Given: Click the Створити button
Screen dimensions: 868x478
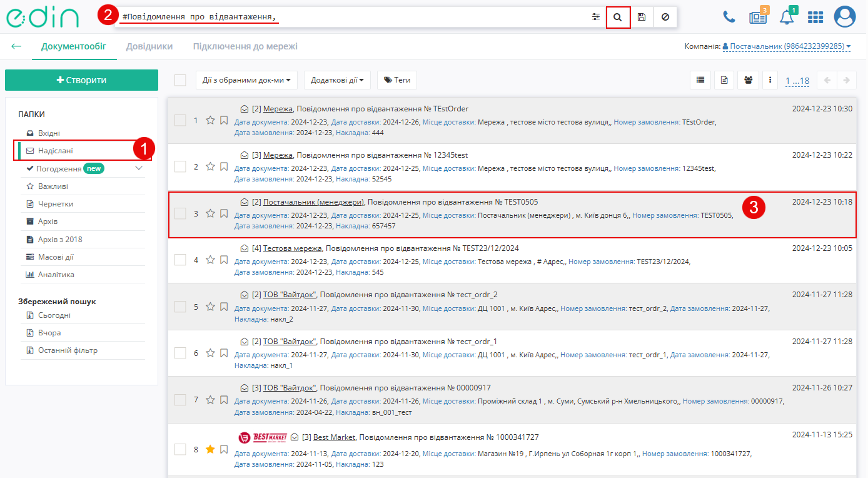Looking at the screenshot, I should (x=81, y=80).
